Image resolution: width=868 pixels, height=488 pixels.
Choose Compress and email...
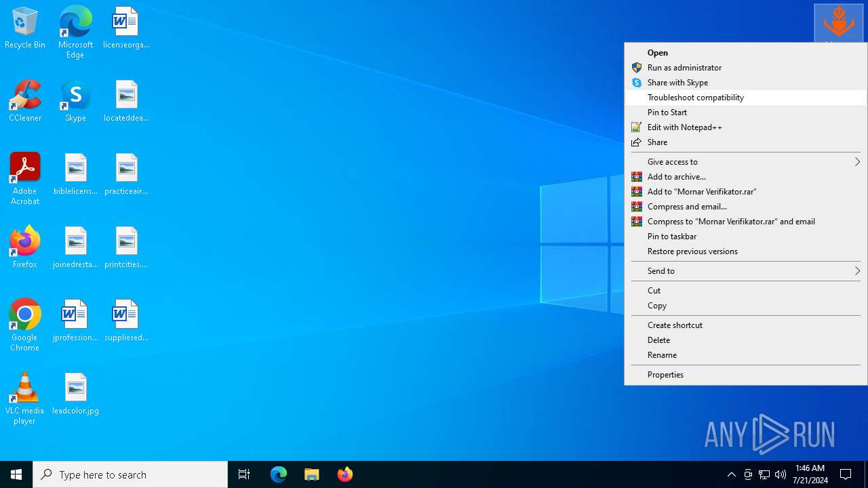(x=746, y=207)
